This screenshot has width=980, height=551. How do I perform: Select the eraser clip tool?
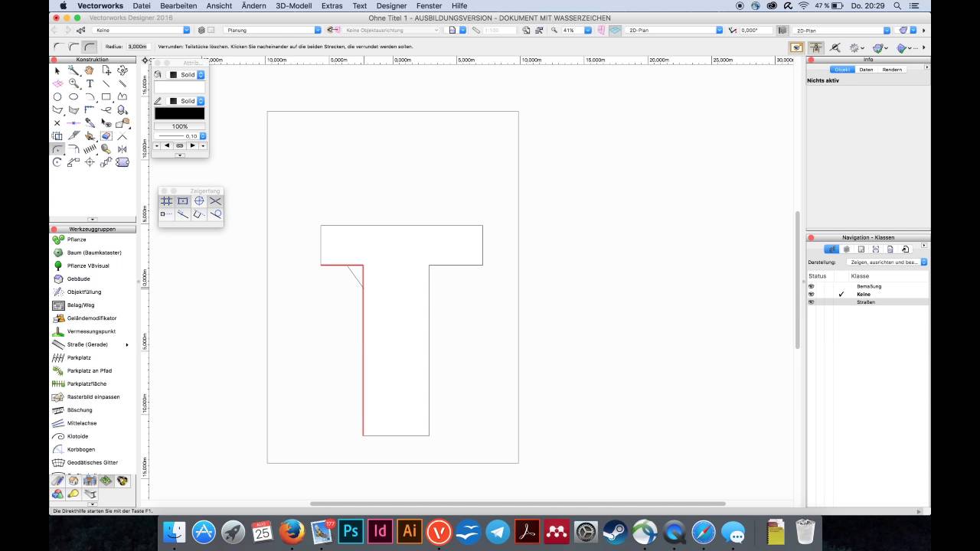pyautogui.click(x=106, y=136)
